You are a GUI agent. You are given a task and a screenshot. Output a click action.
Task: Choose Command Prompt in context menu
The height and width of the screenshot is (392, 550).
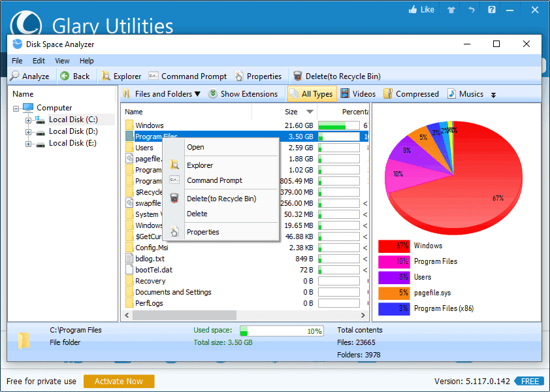(x=221, y=180)
